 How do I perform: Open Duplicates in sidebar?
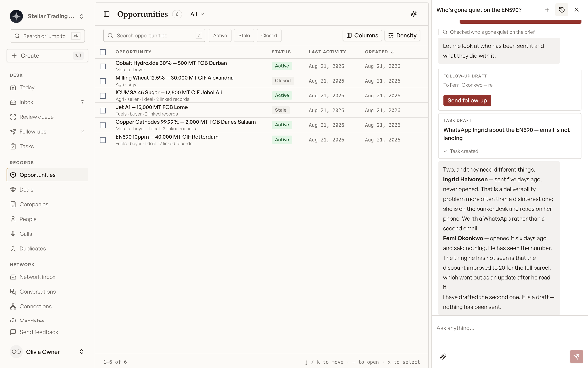(x=47, y=248)
